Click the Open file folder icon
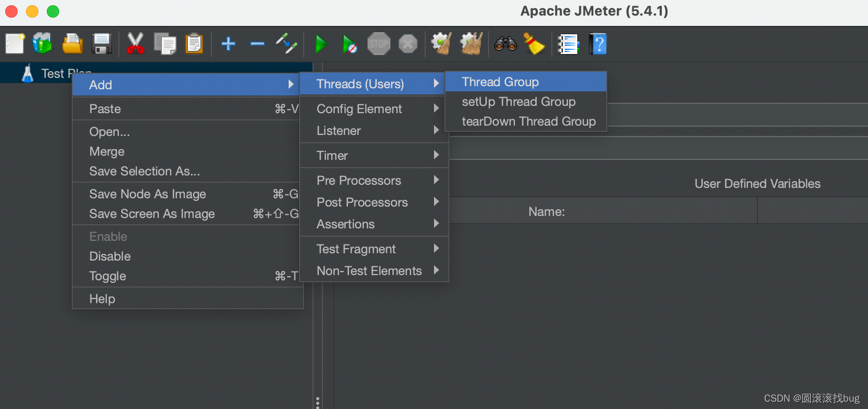 pyautogui.click(x=72, y=44)
